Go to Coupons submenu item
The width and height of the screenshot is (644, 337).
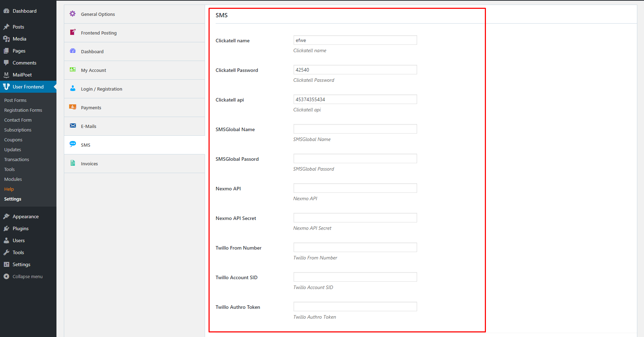click(x=13, y=140)
